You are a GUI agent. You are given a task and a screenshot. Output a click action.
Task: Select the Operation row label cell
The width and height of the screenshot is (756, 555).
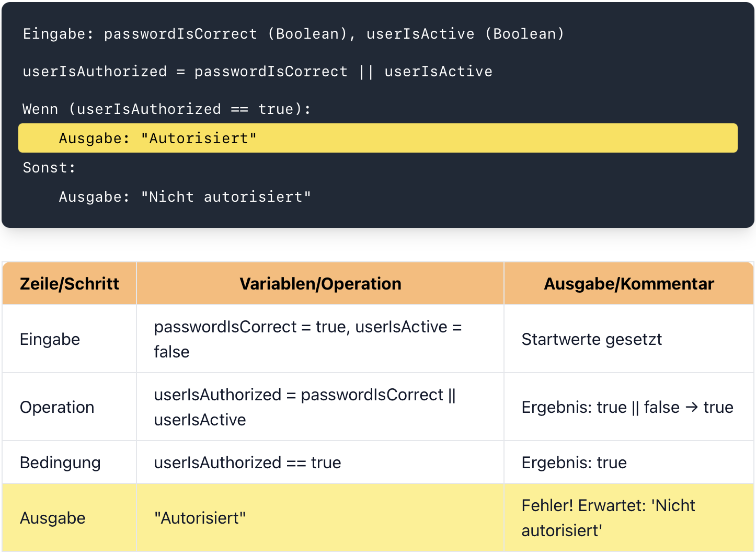pyautogui.click(x=70, y=407)
